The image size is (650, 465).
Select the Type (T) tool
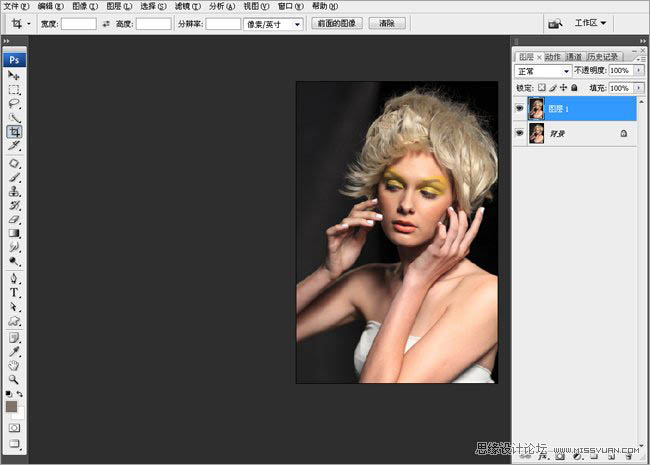[x=14, y=293]
